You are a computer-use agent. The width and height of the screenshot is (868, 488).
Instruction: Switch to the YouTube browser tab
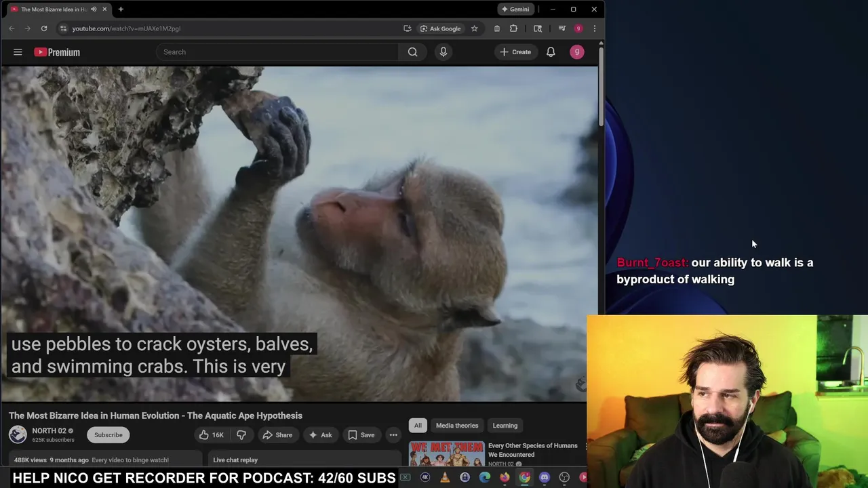coord(53,9)
